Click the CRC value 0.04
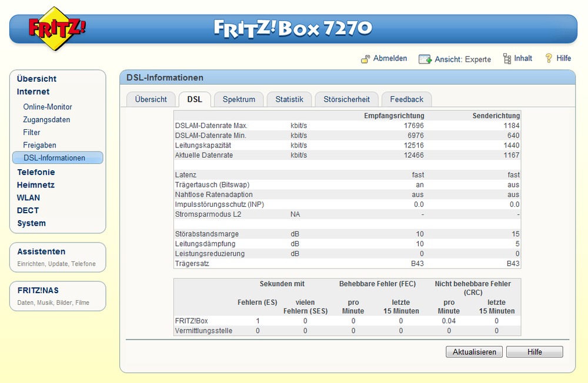The height and width of the screenshot is (383, 588). tap(449, 321)
